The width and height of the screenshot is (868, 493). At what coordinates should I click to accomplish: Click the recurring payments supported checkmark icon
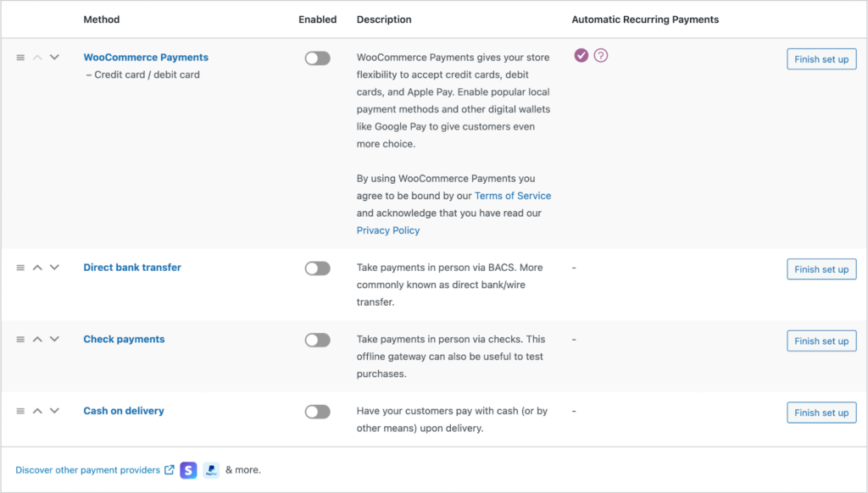point(581,55)
